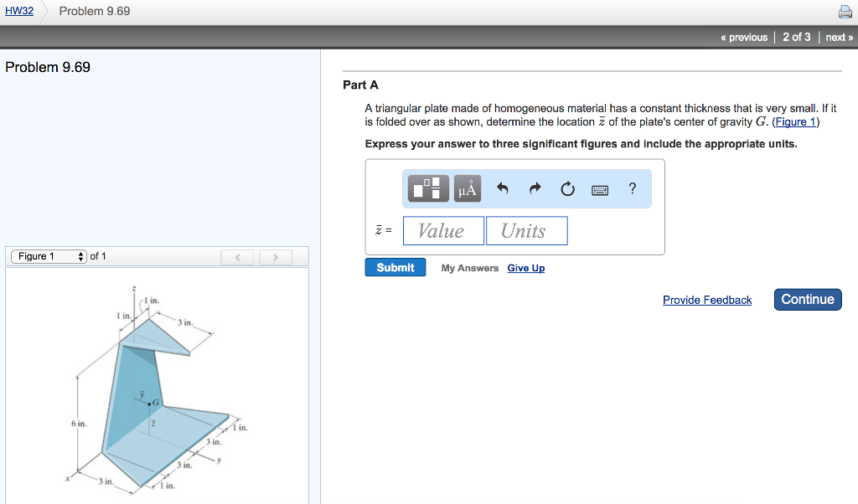Click the print icon in top corner
Image resolution: width=858 pixels, height=504 pixels.
(x=845, y=11)
